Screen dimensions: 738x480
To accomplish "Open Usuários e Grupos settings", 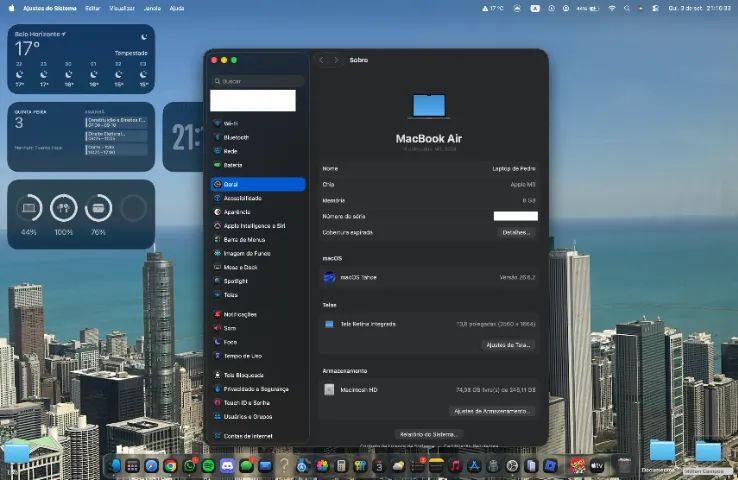I will (257, 416).
